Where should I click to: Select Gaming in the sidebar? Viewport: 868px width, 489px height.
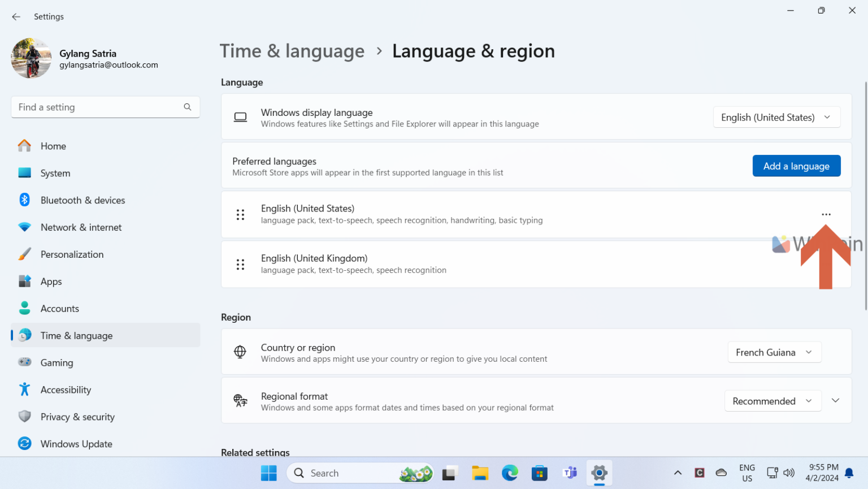(x=57, y=362)
